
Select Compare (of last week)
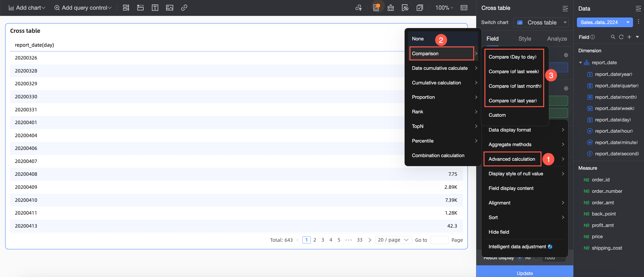tap(513, 72)
